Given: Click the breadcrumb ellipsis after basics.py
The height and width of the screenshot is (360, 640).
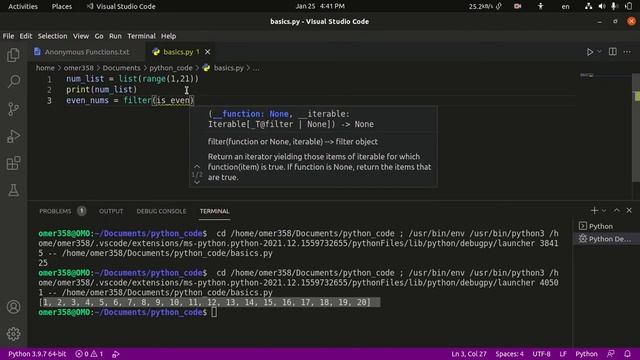Looking at the screenshot, I should click(x=256, y=68).
